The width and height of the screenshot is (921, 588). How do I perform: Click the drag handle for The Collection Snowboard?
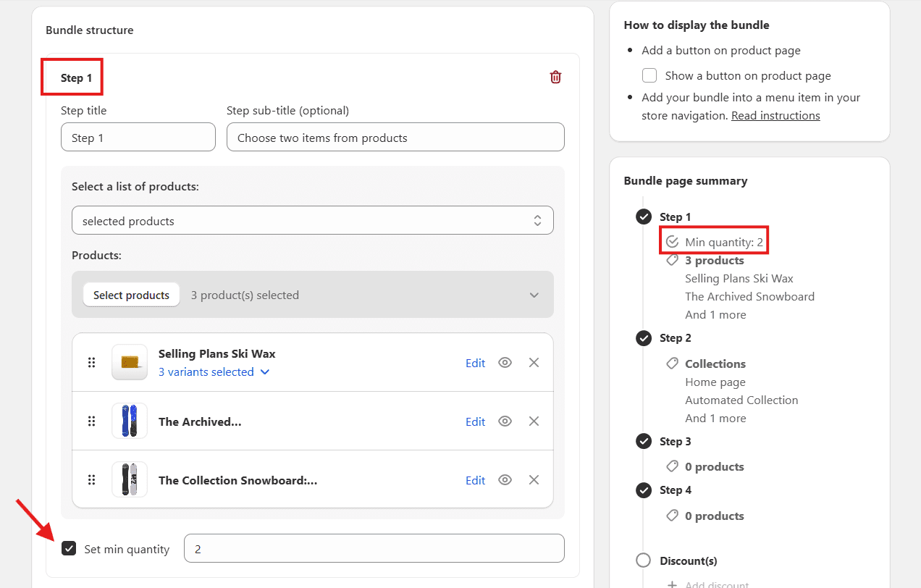[x=92, y=480]
